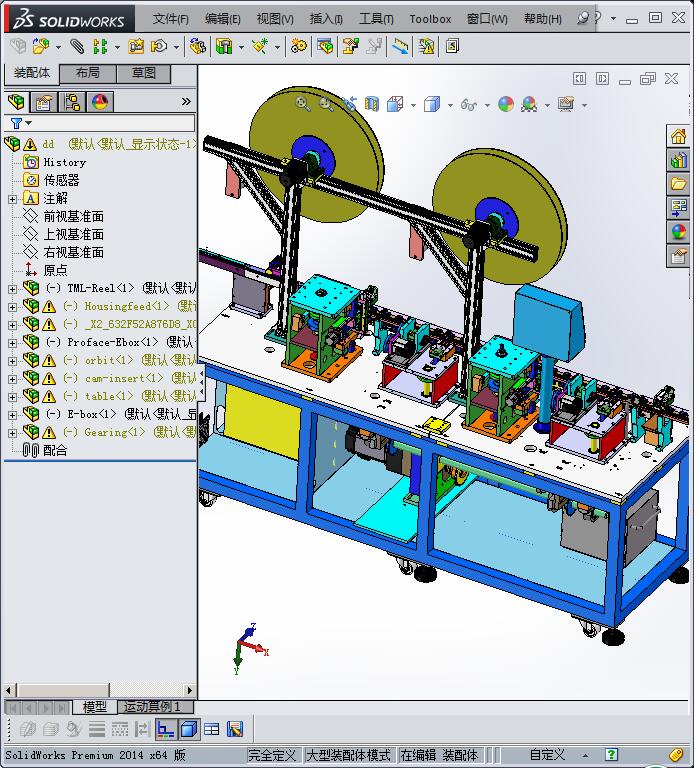Click the AssemblyXpert warning toolbar icon
Viewport: 694px width, 768px height.
click(x=426, y=47)
